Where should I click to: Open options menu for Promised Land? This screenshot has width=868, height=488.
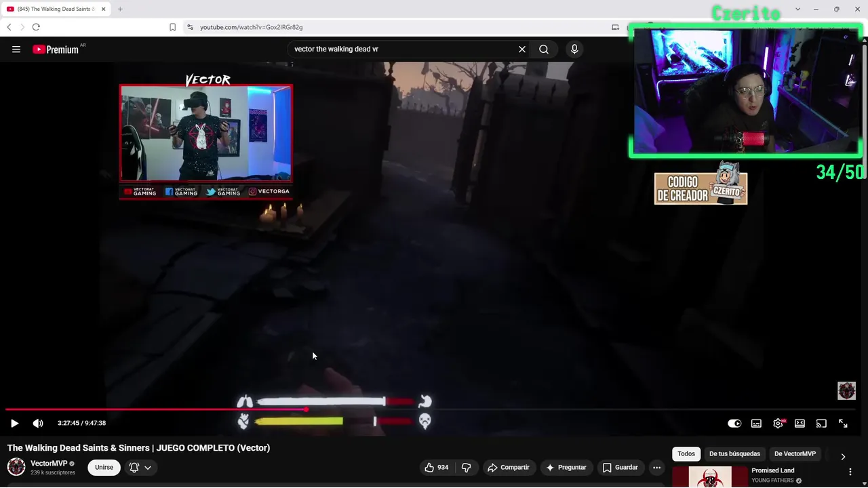click(x=850, y=472)
